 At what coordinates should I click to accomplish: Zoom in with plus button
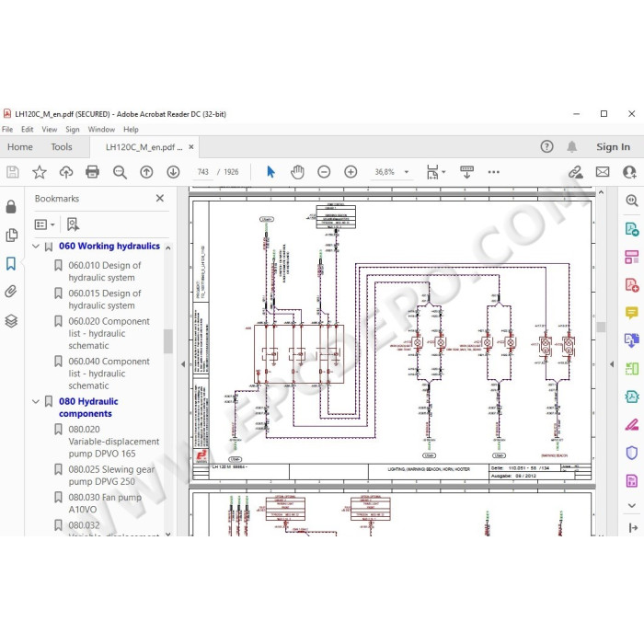click(x=351, y=172)
